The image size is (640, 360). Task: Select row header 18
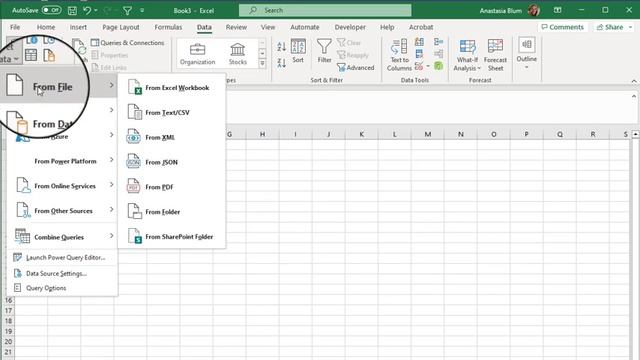click(x=8, y=321)
